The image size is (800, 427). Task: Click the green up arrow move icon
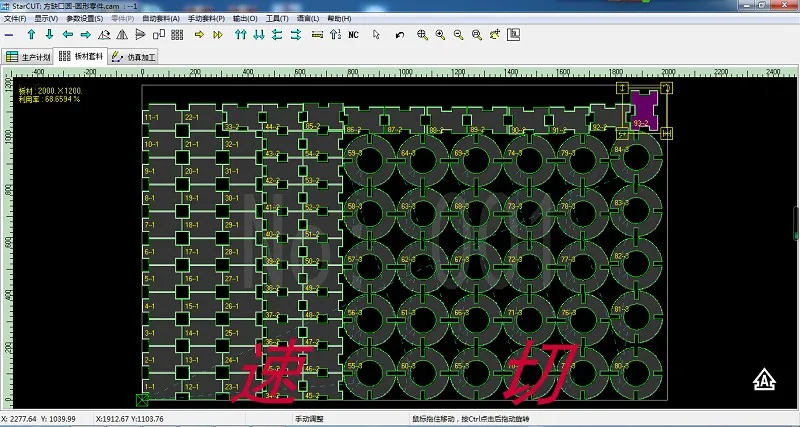coord(30,34)
